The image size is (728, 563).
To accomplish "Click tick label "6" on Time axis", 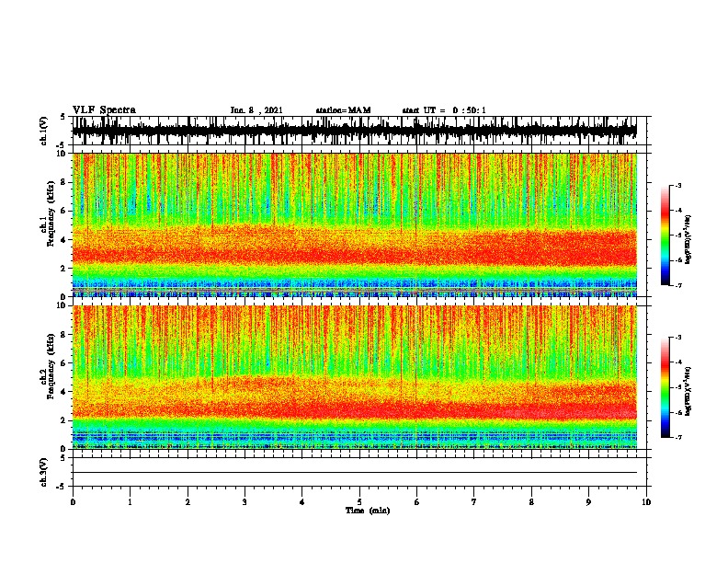I will [417, 502].
